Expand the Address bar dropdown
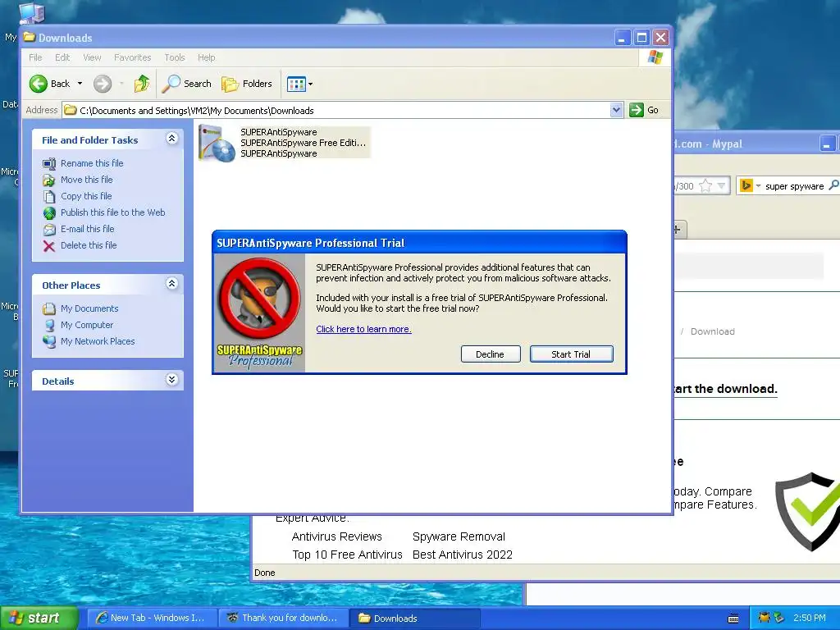 pos(616,110)
